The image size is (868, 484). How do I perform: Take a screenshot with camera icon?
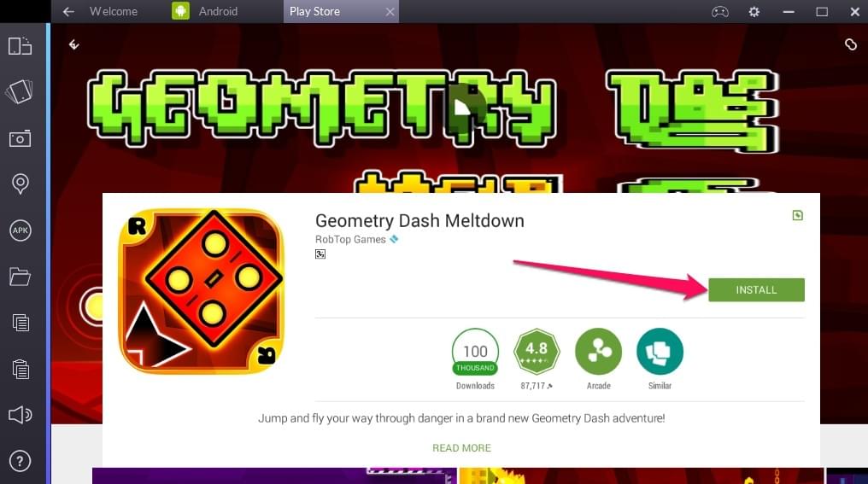click(x=20, y=138)
